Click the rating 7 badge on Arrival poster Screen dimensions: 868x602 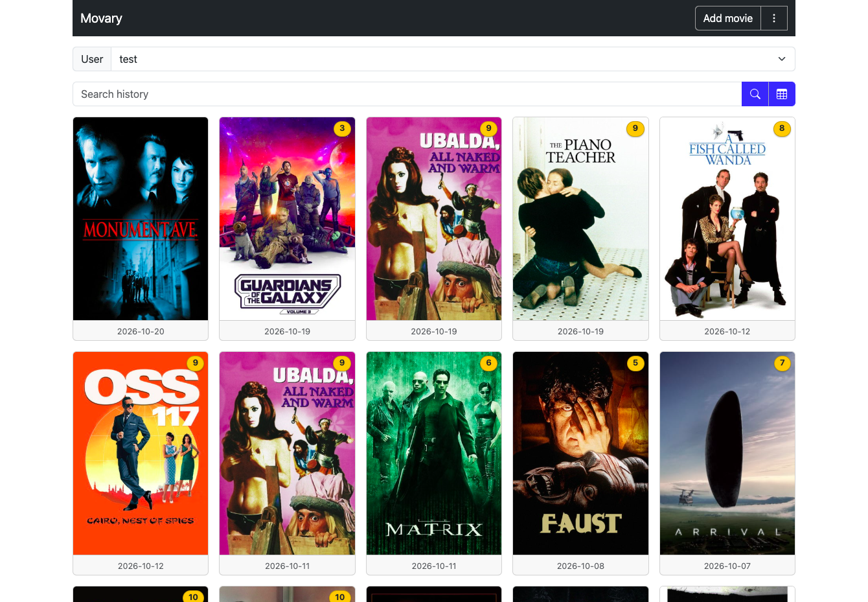782,363
